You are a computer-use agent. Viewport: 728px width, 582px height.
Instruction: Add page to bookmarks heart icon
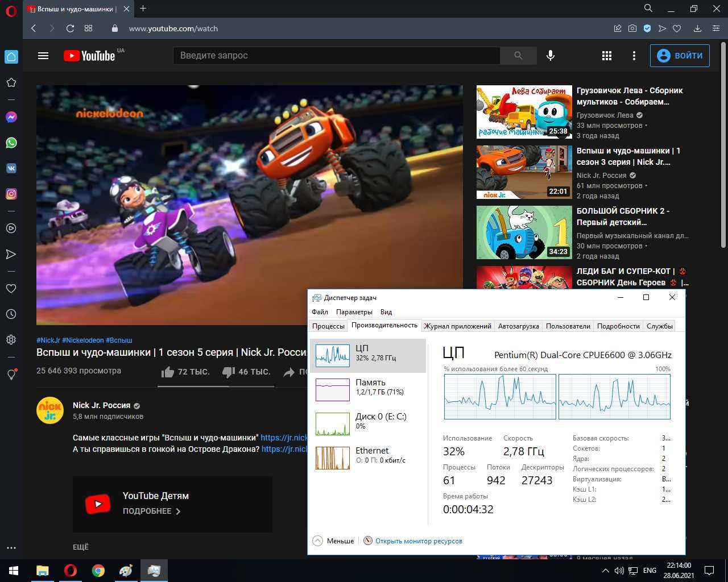pos(677,28)
